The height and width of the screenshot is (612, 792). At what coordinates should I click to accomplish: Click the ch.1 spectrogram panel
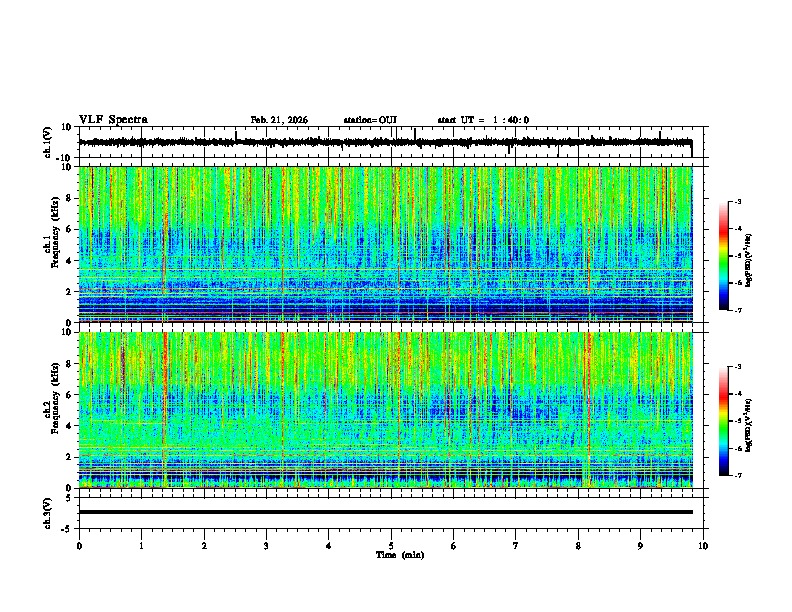click(x=385, y=244)
